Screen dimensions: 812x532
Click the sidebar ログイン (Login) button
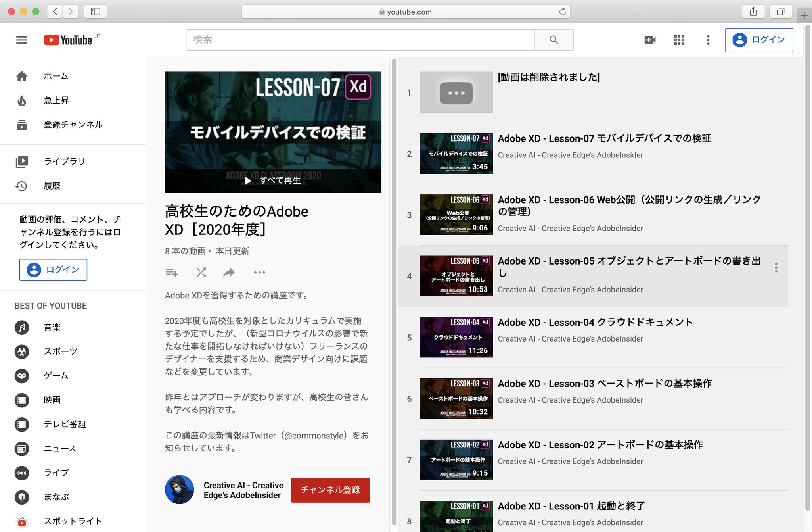click(x=53, y=270)
